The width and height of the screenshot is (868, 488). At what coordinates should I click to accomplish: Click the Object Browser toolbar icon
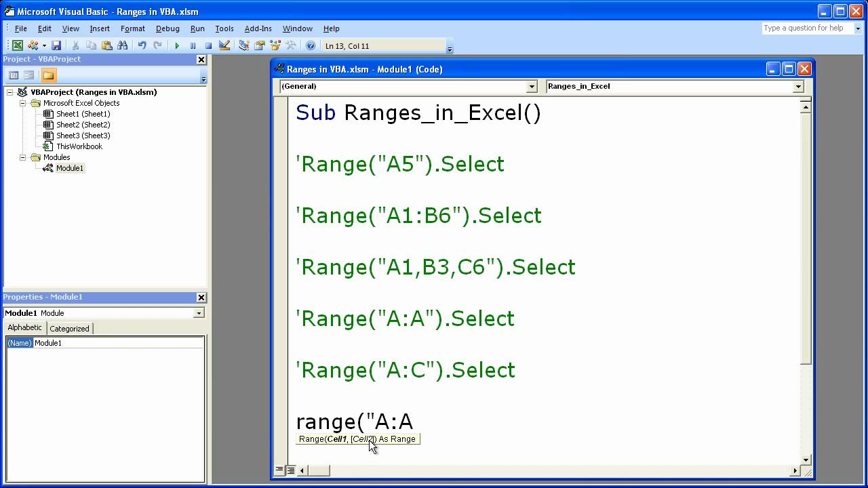click(x=275, y=45)
